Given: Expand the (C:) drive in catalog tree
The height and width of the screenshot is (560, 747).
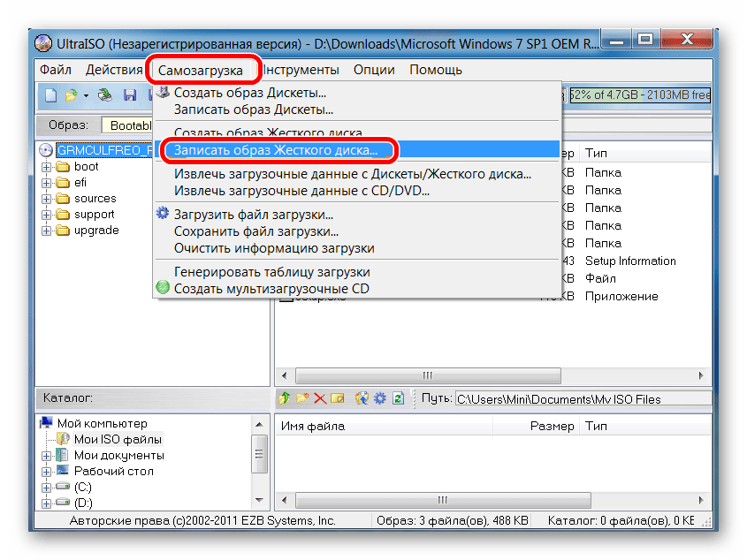Looking at the screenshot, I should (x=47, y=488).
